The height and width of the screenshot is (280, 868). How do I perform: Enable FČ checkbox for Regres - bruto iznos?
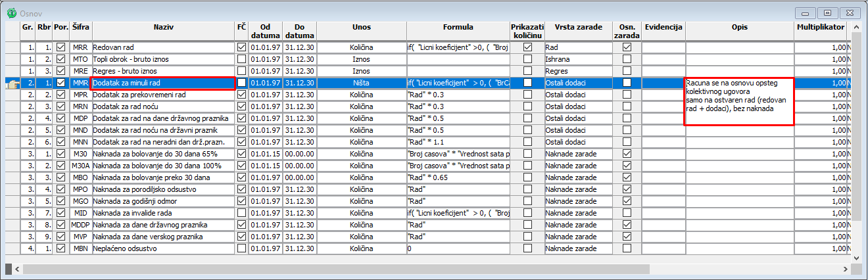pos(242,71)
